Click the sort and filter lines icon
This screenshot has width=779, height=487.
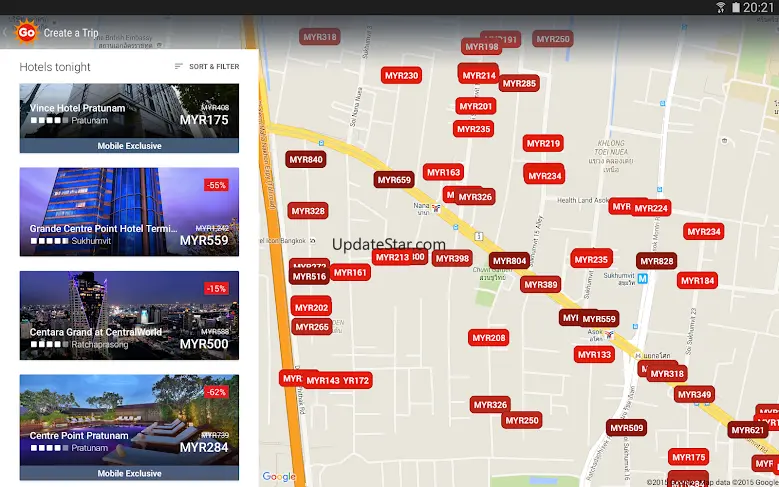(x=179, y=66)
